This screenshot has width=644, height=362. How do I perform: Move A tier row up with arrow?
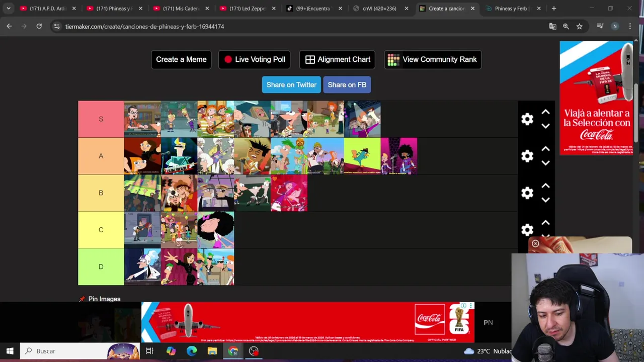(545, 149)
